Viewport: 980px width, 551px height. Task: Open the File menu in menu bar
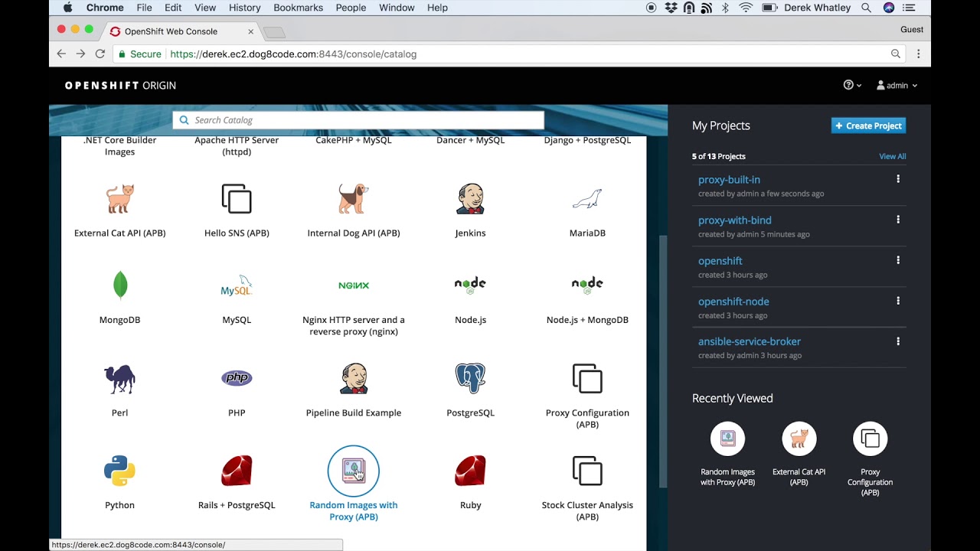pyautogui.click(x=144, y=8)
